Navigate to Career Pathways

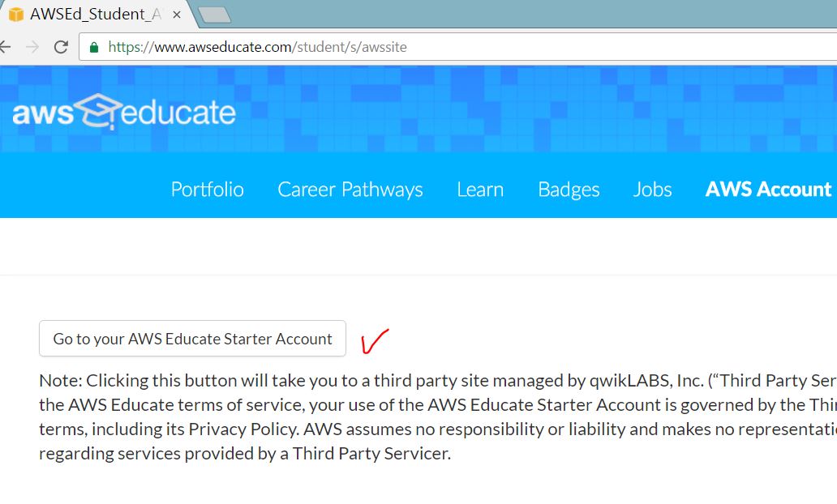pos(350,190)
